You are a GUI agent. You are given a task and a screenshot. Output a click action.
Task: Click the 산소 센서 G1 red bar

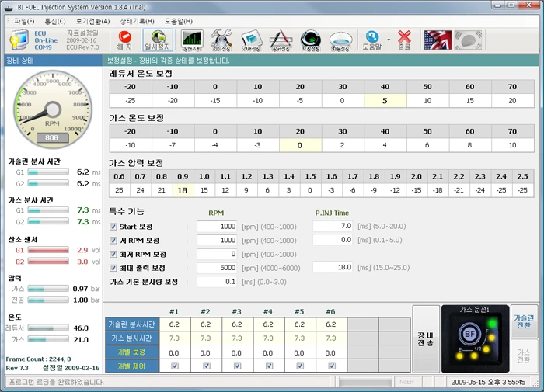[48, 250]
